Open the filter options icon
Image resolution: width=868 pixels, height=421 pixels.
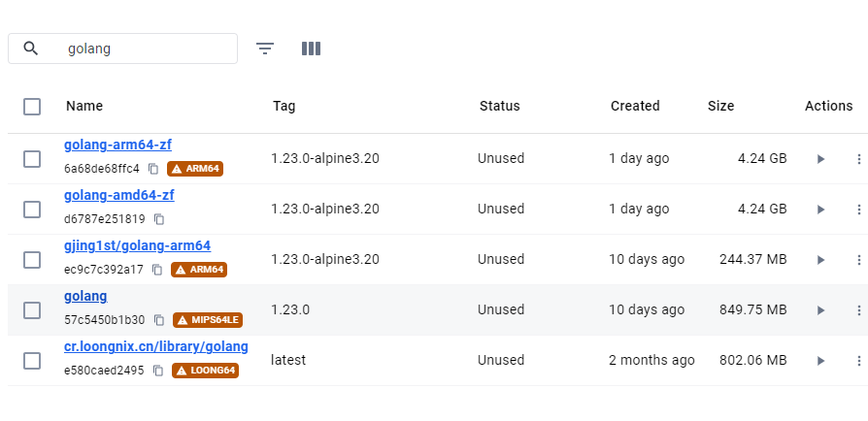[x=265, y=49]
